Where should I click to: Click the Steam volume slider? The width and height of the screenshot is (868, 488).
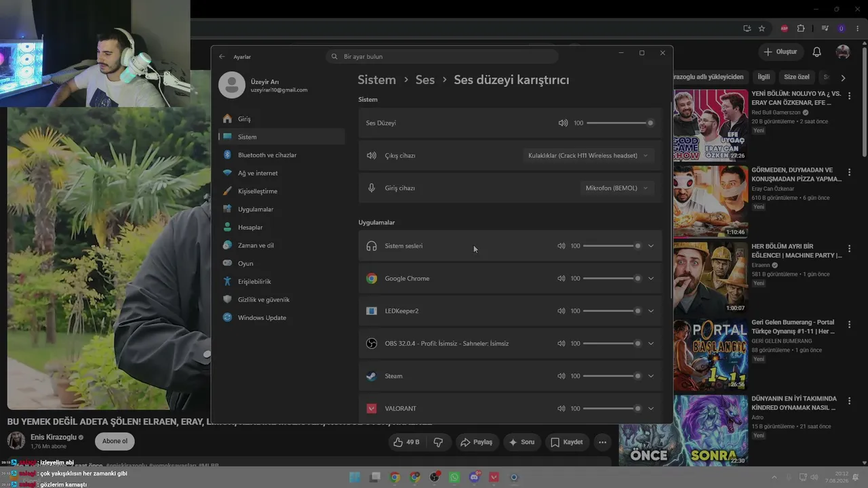point(612,376)
